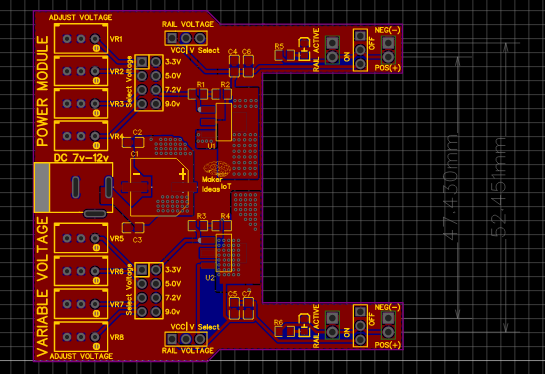Select capacitor C7 footprint
The width and height of the screenshot is (545, 374).
click(x=248, y=309)
